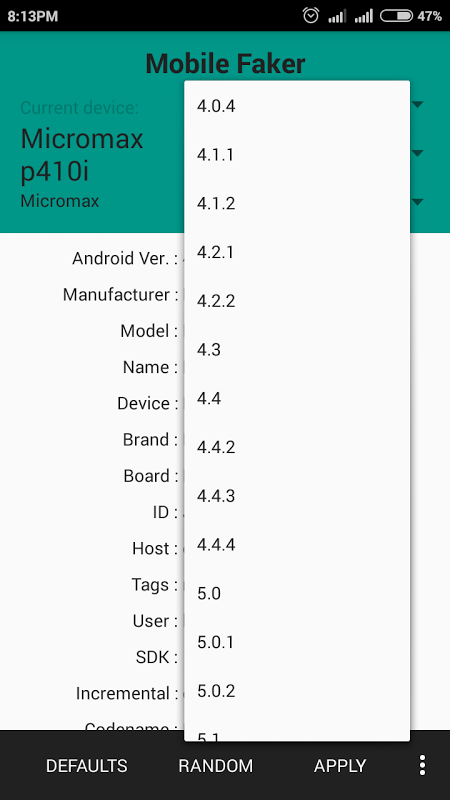Select Android version 4.0.4

[297, 107]
